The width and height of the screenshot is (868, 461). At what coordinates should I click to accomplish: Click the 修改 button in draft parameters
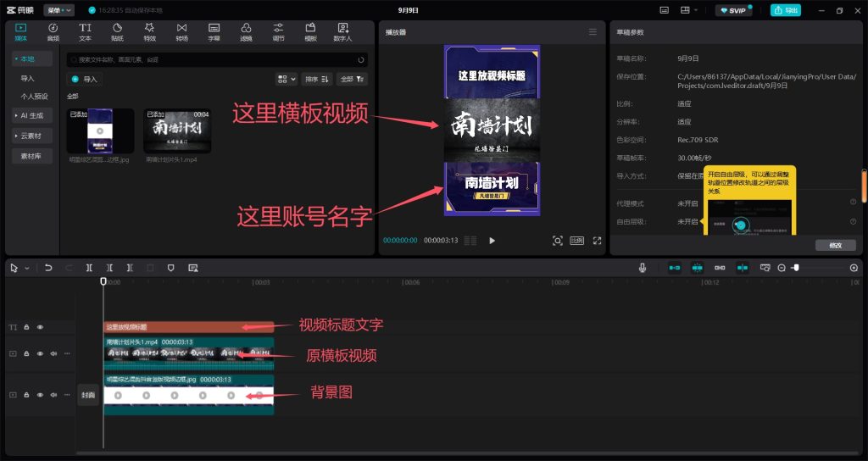click(x=835, y=245)
